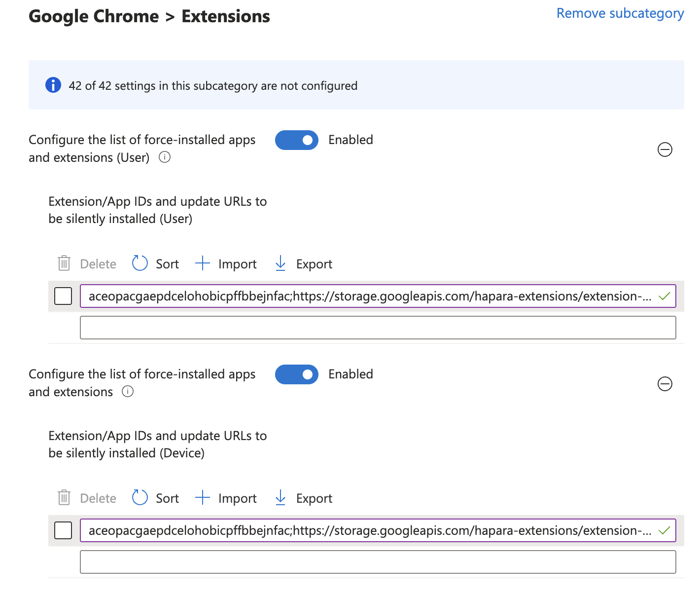Click Enabled label of Device setting
The height and width of the screenshot is (594, 700).
(x=350, y=374)
